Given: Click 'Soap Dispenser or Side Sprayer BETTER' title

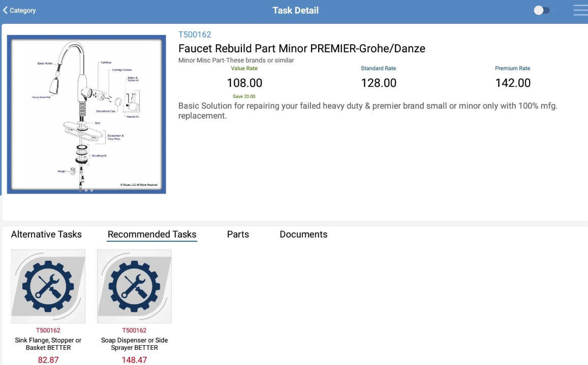Looking at the screenshot, I should 134,344.
